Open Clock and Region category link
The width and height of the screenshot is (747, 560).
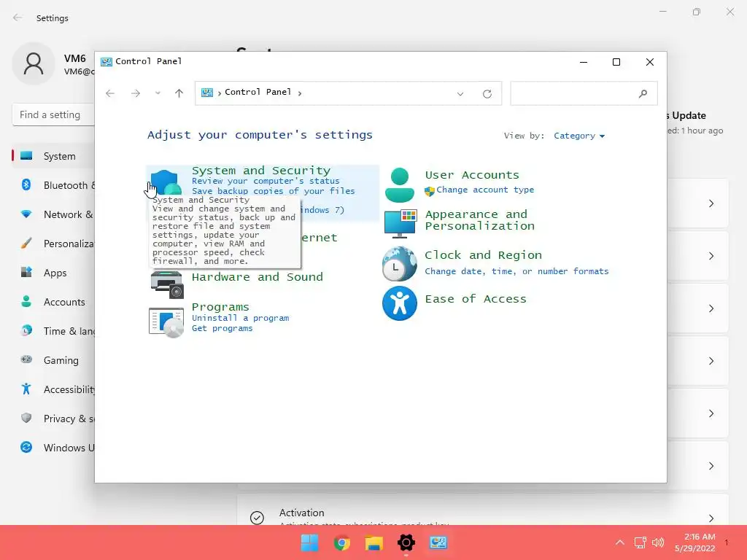[483, 255]
